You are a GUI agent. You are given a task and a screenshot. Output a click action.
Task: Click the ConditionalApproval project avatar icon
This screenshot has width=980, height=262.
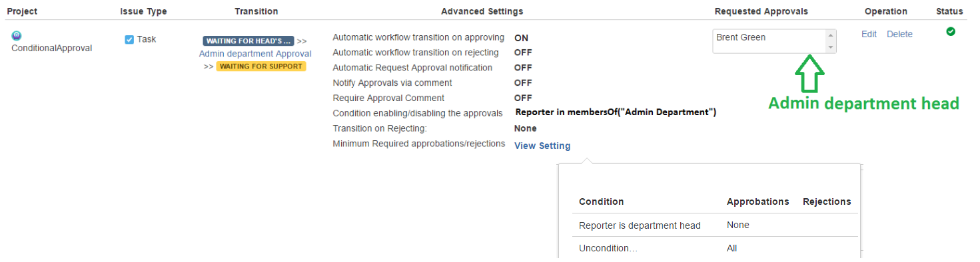[17, 36]
